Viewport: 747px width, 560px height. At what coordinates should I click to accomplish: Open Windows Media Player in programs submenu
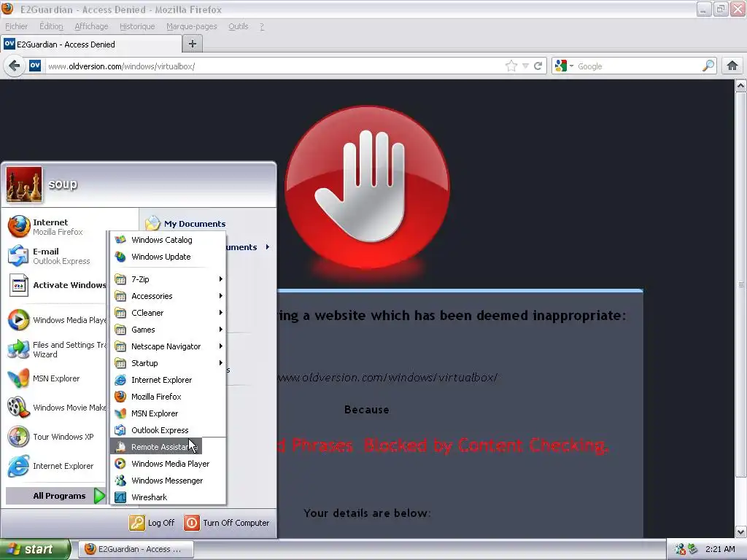(168, 464)
